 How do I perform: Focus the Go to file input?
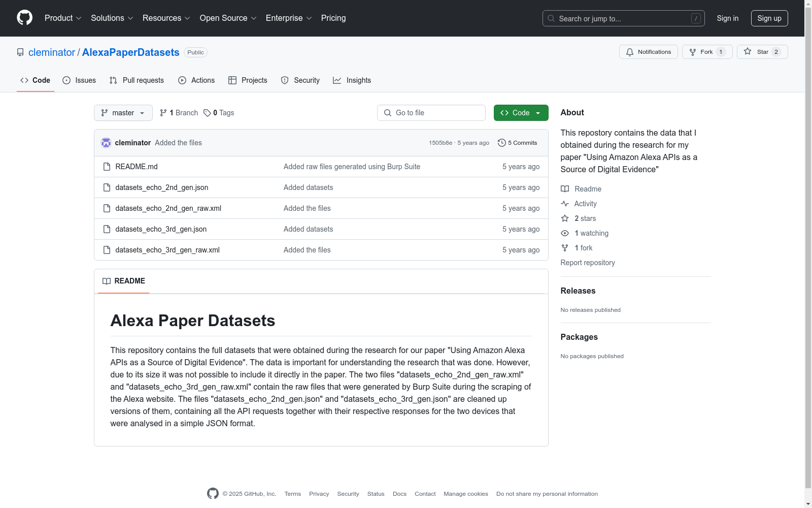click(x=431, y=113)
